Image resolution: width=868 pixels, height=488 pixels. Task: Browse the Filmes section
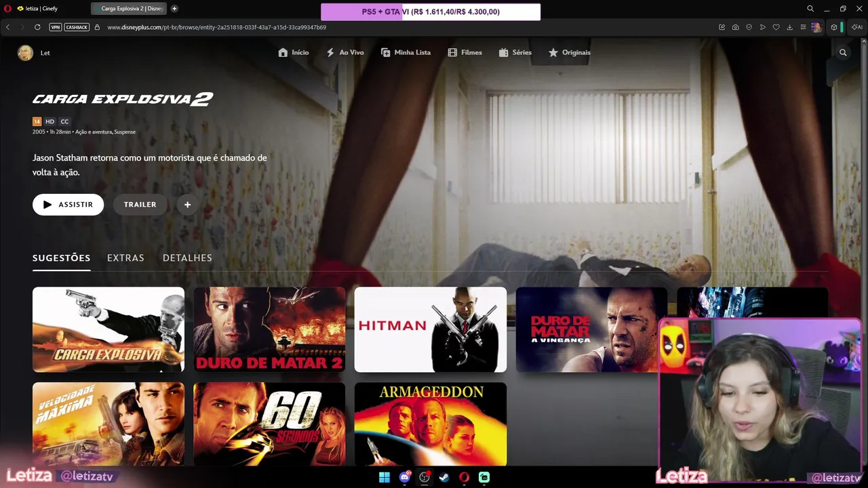coord(465,52)
